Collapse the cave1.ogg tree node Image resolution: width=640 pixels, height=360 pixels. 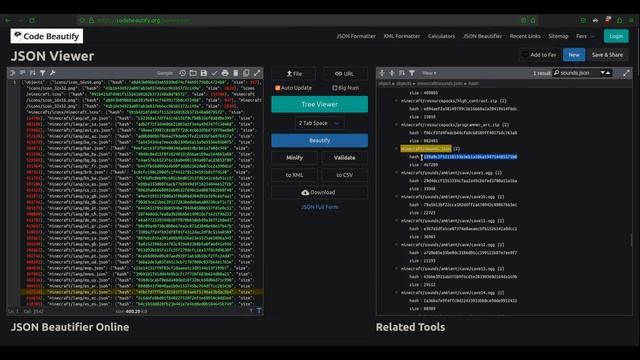point(396,173)
